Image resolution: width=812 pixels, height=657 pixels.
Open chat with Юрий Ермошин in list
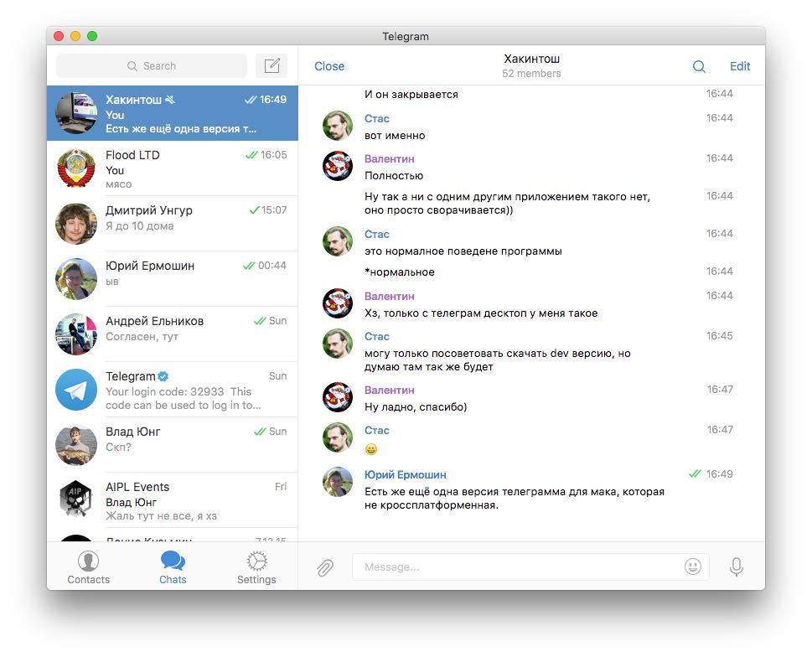point(173,279)
